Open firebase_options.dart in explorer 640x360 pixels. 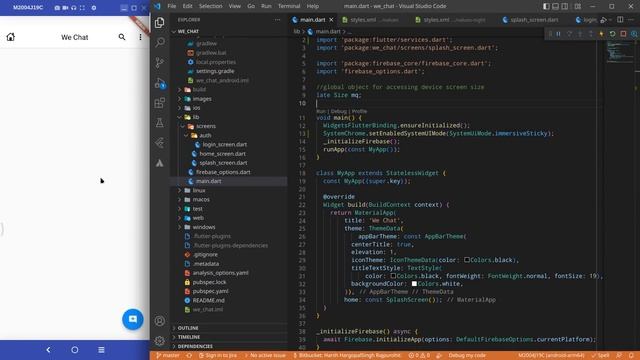click(223, 172)
